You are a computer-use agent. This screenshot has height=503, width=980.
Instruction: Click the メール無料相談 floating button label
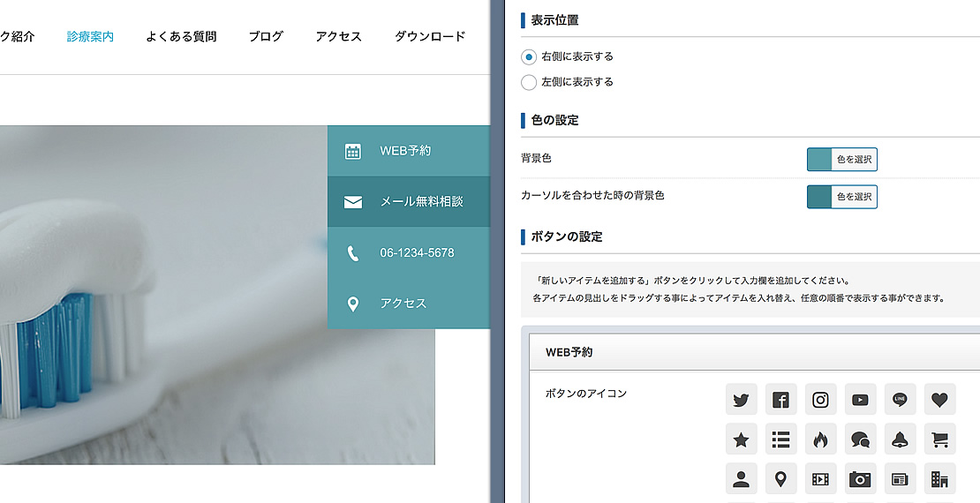pyautogui.click(x=422, y=202)
